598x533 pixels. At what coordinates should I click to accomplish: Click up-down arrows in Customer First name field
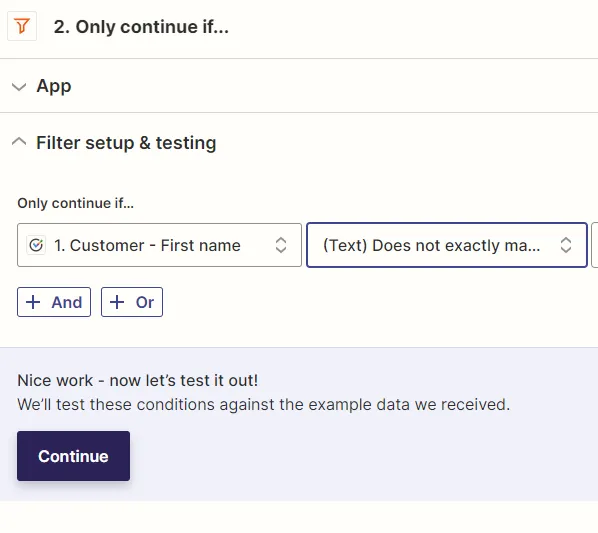[x=281, y=245]
